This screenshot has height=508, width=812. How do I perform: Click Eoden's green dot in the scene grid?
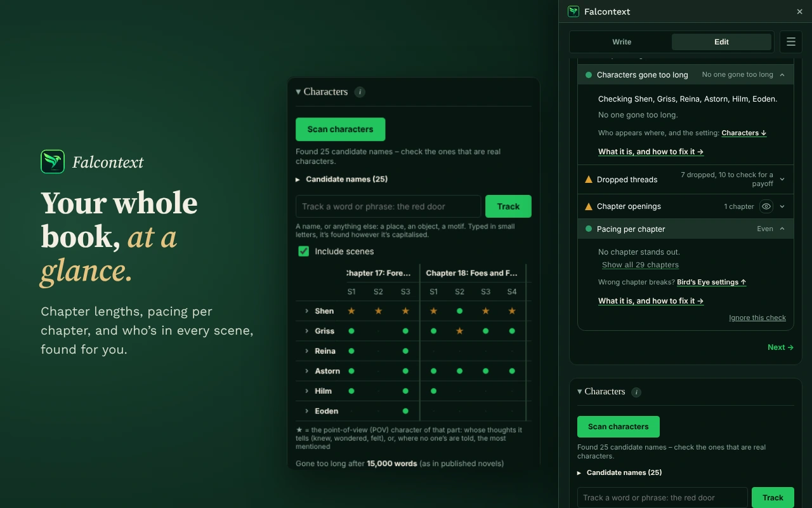click(x=405, y=411)
